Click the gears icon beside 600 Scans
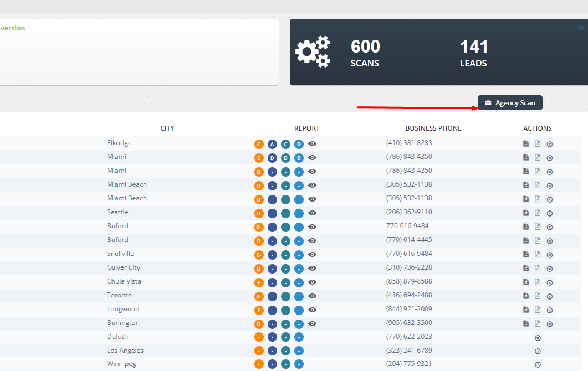The image size is (588, 371). coord(313,52)
